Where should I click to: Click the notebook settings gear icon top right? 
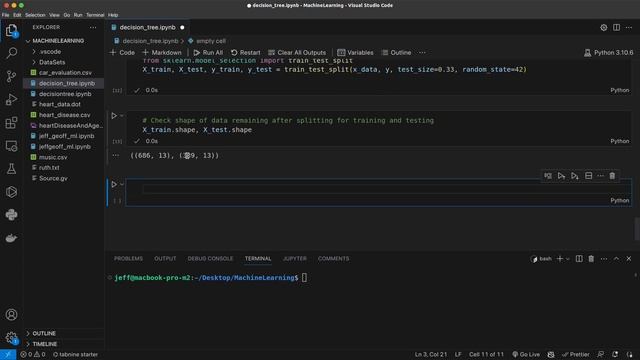[603, 27]
